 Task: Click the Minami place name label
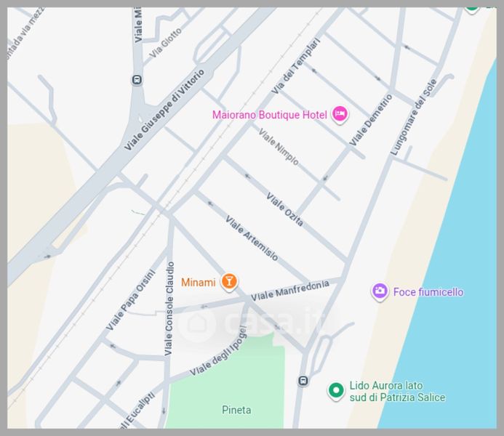pyautogui.click(x=199, y=283)
